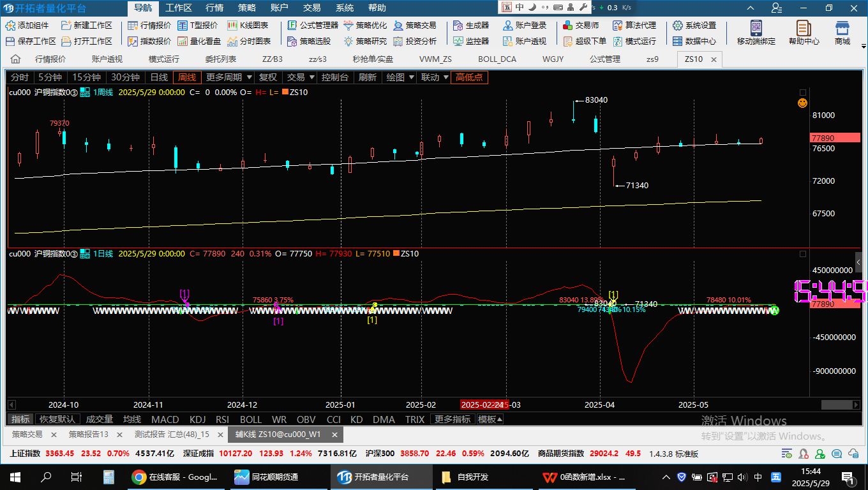This screenshot has width=868, height=490.
Task: Click 移动端绑定 mobile binding icon
Action: [x=756, y=28]
